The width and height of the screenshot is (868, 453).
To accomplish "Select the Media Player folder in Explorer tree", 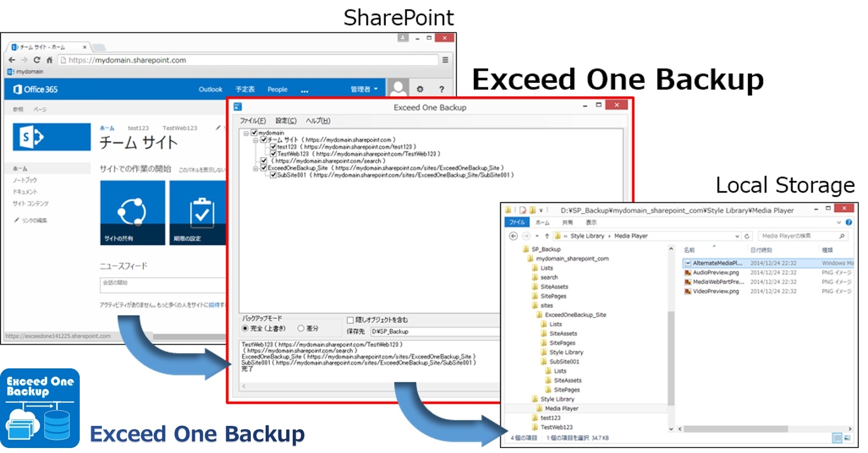I will pyautogui.click(x=561, y=408).
